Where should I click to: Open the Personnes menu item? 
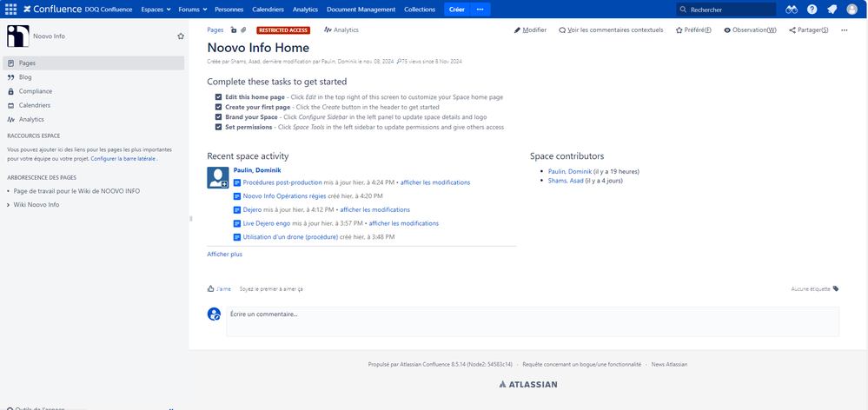(x=229, y=10)
